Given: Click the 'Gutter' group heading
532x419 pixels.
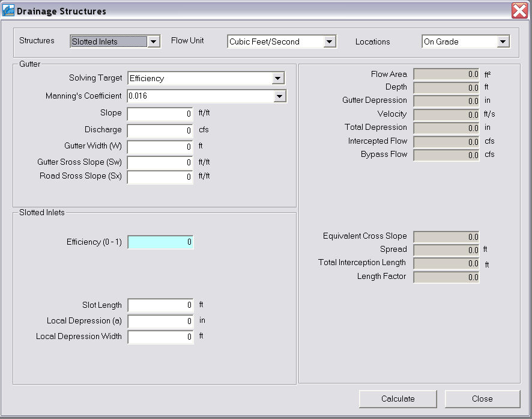Looking at the screenshot, I should point(29,64).
